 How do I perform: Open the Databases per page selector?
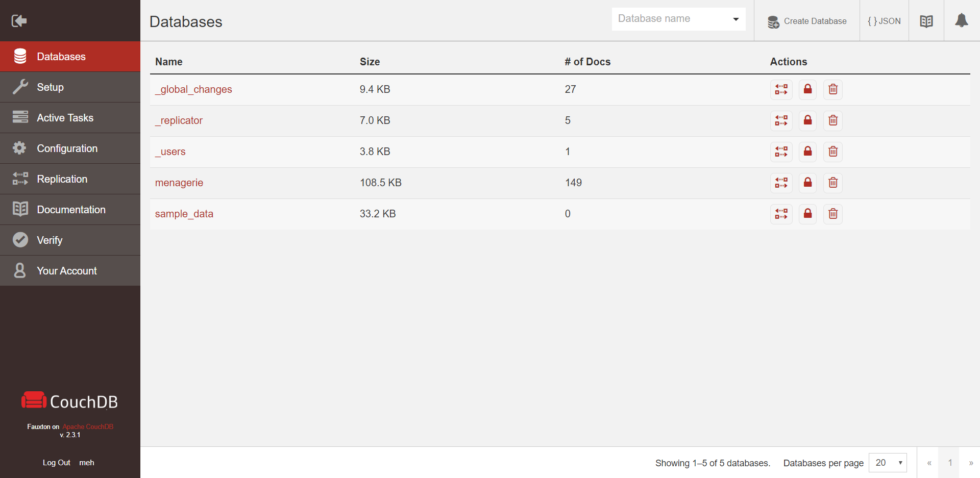[x=888, y=463]
